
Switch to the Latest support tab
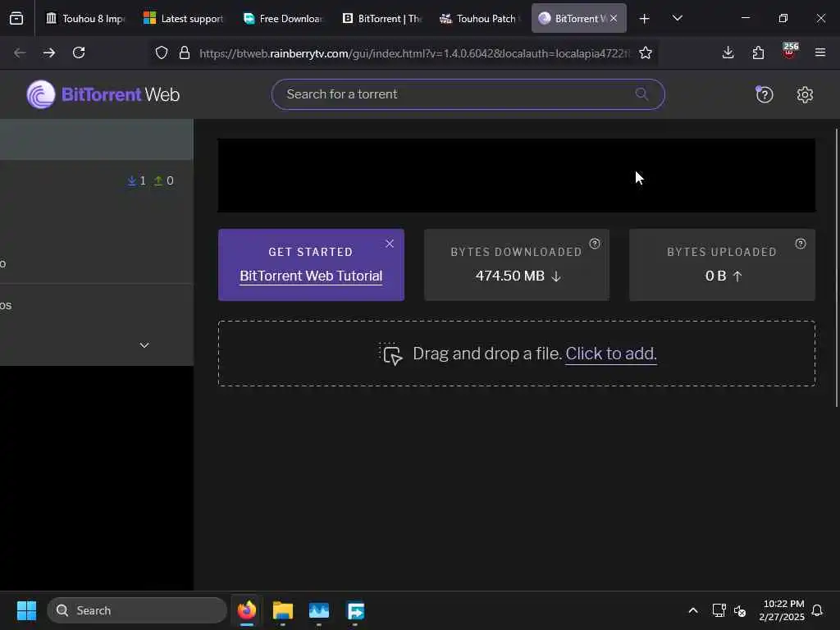click(x=184, y=19)
